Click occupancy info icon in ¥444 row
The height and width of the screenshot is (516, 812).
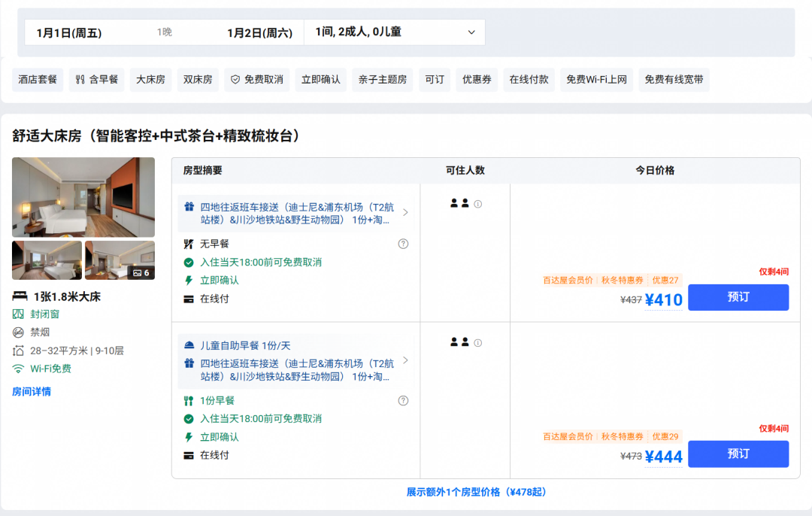[478, 343]
